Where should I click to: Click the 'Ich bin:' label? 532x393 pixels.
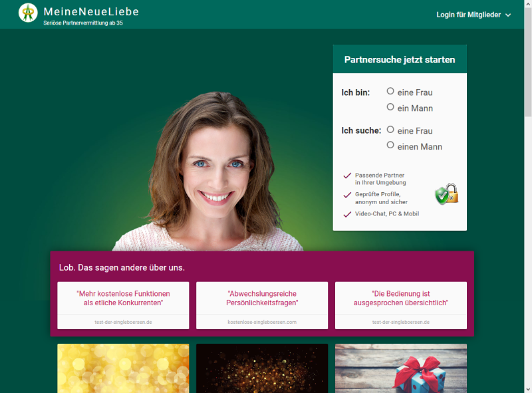[356, 92]
